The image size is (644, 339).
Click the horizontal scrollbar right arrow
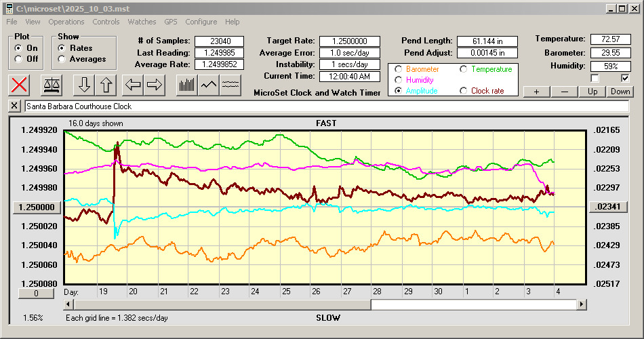(x=582, y=305)
